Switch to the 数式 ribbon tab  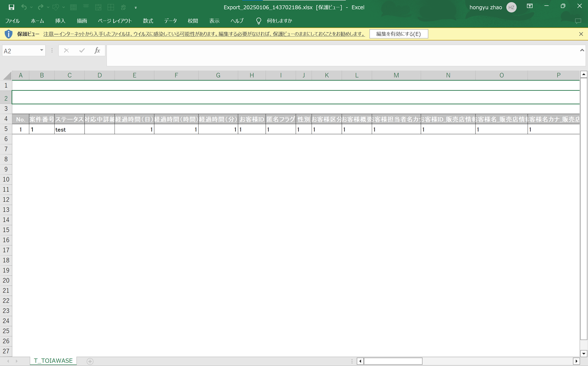pos(148,21)
